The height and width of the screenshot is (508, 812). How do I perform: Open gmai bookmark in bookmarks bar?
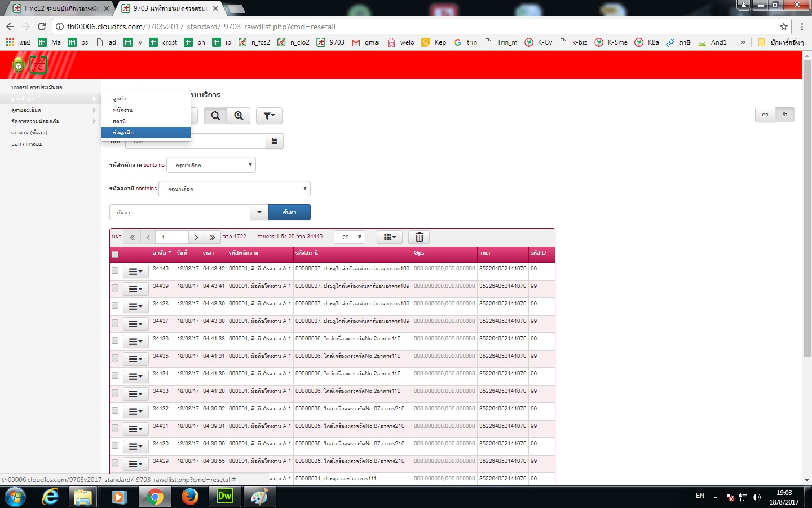[x=366, y=42]
